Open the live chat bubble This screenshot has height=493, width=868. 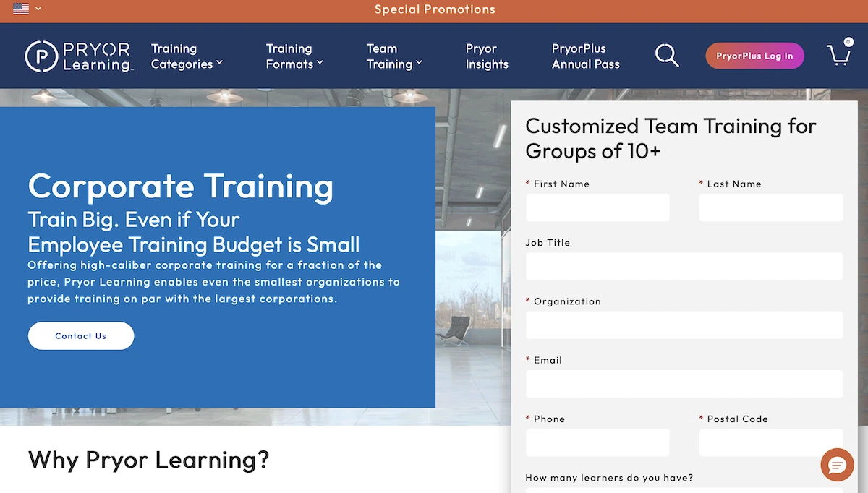tap(837, 465)
